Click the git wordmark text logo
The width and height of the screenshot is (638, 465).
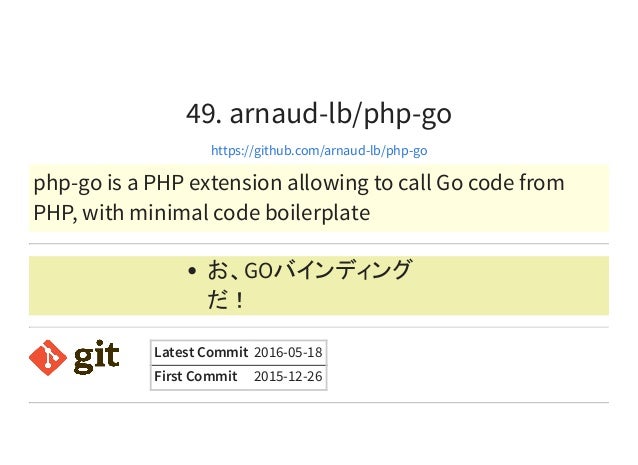(96, 357)
